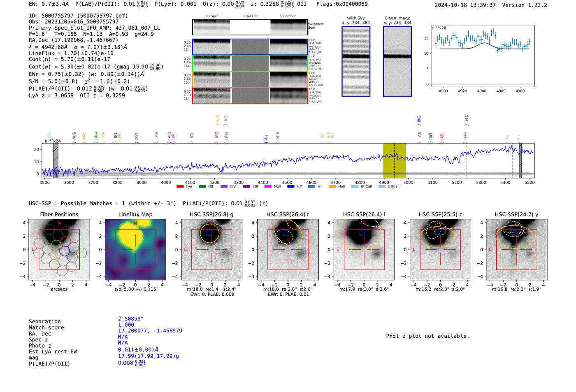Click the Lyα red legend swatch
This screenshot has height=392, width=576.
[180, 187]
